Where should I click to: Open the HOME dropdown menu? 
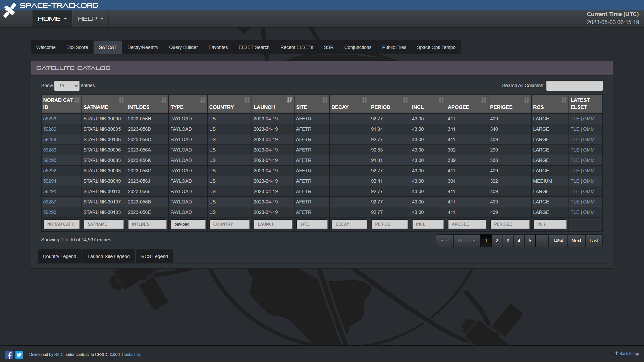tap(52, 19)
